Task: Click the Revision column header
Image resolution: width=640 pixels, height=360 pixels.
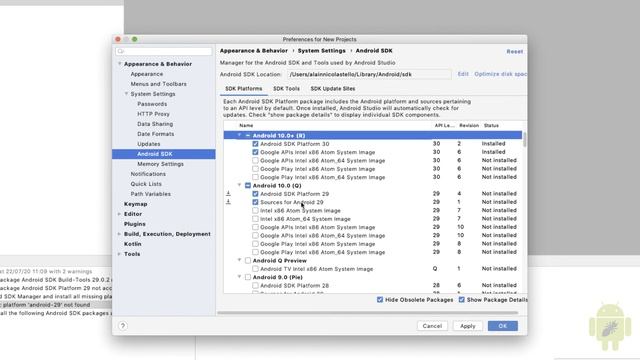Action: 469,125
